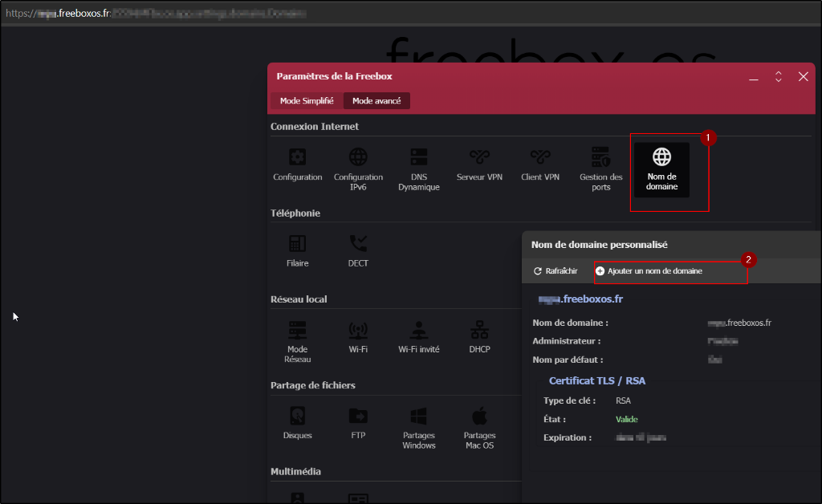Open FTP sharing settings
Image resolution: width=822 pixels, height=504 pixels.
coord(358,423)
